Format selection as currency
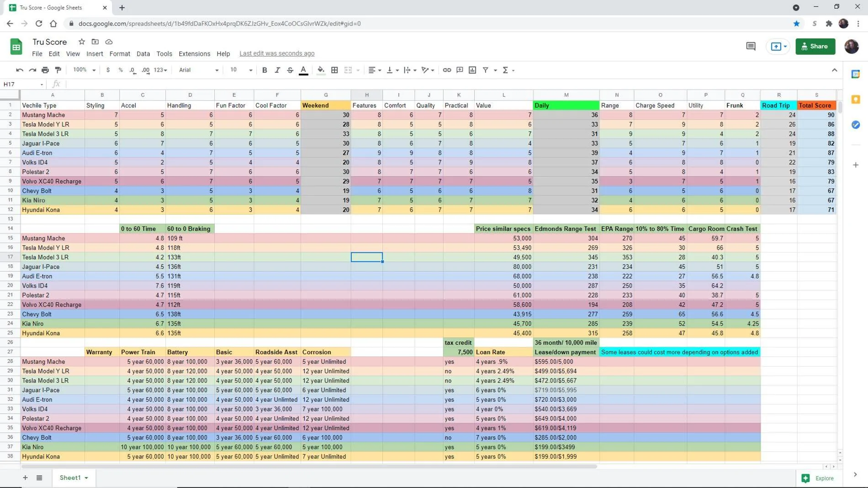Viewport: 868px width, 488px height. (108, 70)
